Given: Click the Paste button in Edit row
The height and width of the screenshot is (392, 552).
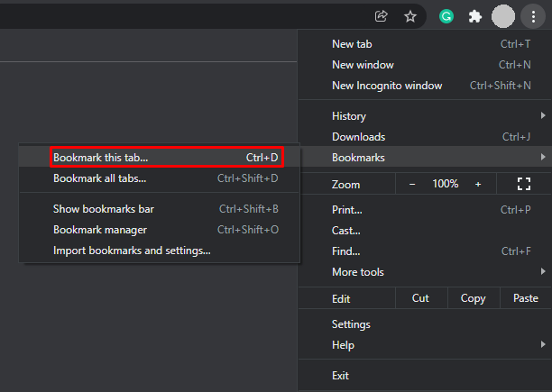Looking at the screenshot, I should 525,298.
